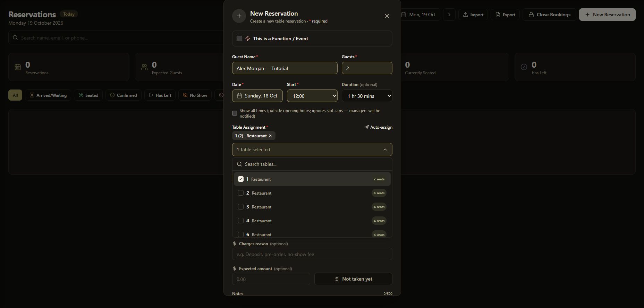Click the '2 seats' label for table 1

pos(379,179)
